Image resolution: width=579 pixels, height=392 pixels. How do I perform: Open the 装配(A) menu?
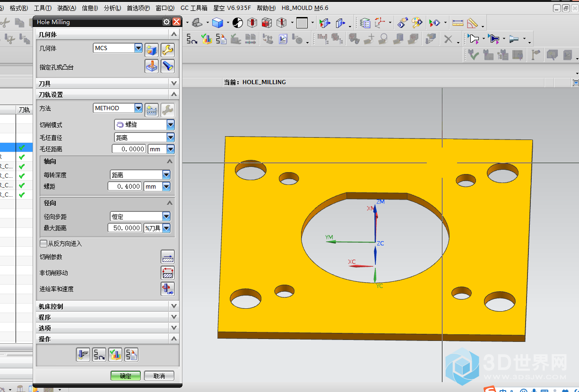67,8
